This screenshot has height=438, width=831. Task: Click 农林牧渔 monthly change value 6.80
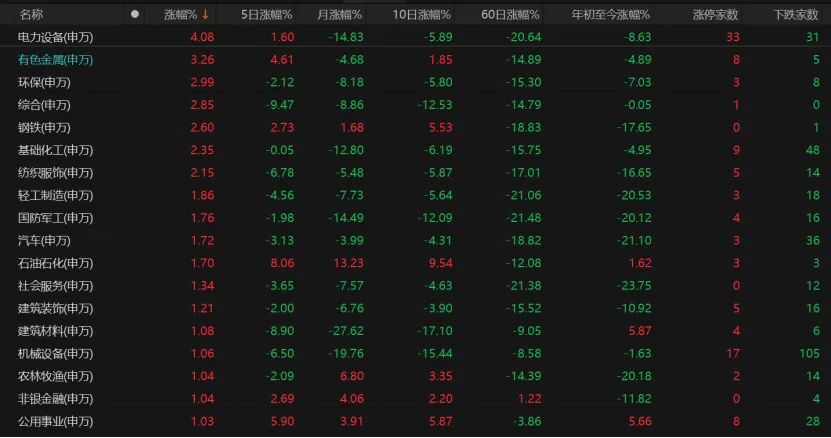click(x=351, y=376)
